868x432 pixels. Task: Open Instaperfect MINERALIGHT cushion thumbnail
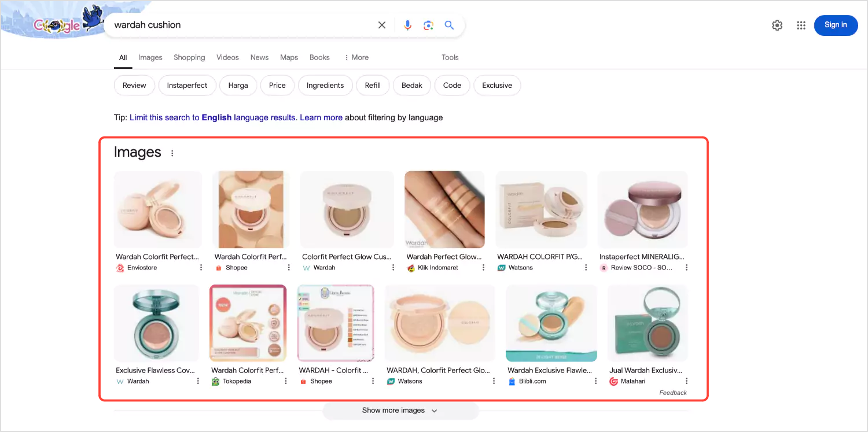coord(642,209)
